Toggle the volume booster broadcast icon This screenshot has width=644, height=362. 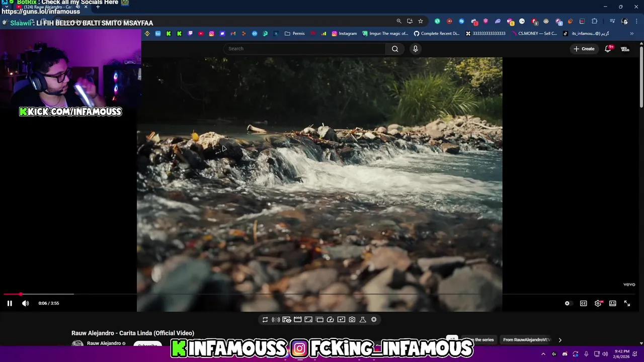pyautogui.click(x=276, y=319)
